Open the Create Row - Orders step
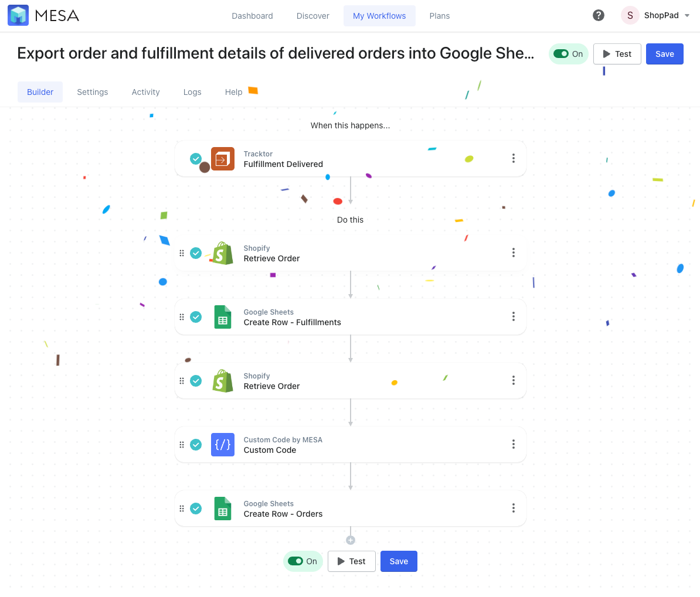The width and height of the screenshot is (700, 597). (351, 508)
